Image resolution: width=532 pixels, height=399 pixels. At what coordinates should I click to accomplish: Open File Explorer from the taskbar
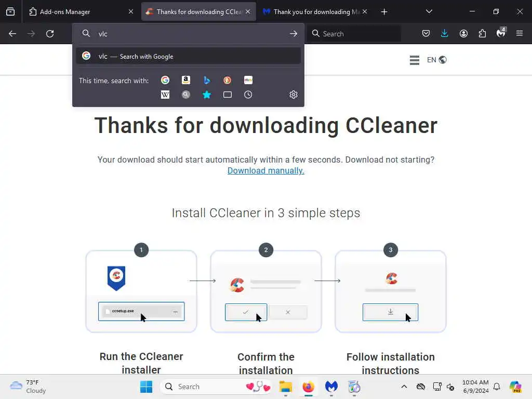pyautogui.click(x=285, y=387)
